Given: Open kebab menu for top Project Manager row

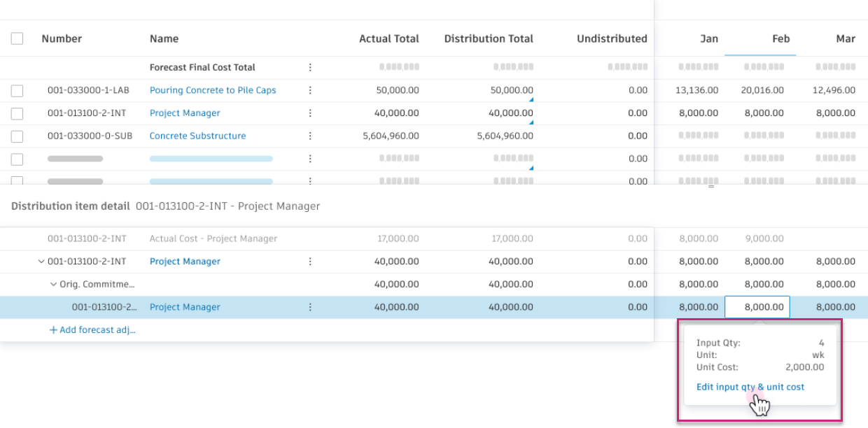Looking at the screenshot, I should (x=310, y=113).
